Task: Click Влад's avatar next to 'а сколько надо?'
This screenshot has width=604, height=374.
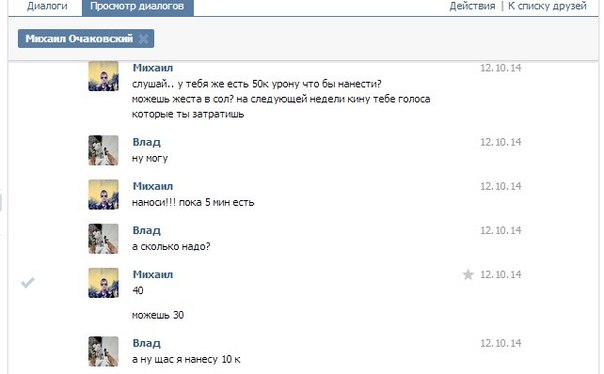Action: point(103,239)
